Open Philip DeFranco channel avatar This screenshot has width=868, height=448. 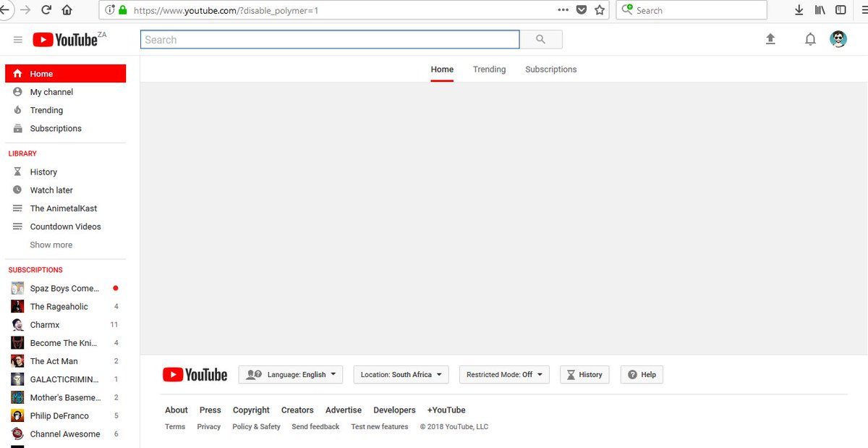pyautogui.click(x=17, y=415)
